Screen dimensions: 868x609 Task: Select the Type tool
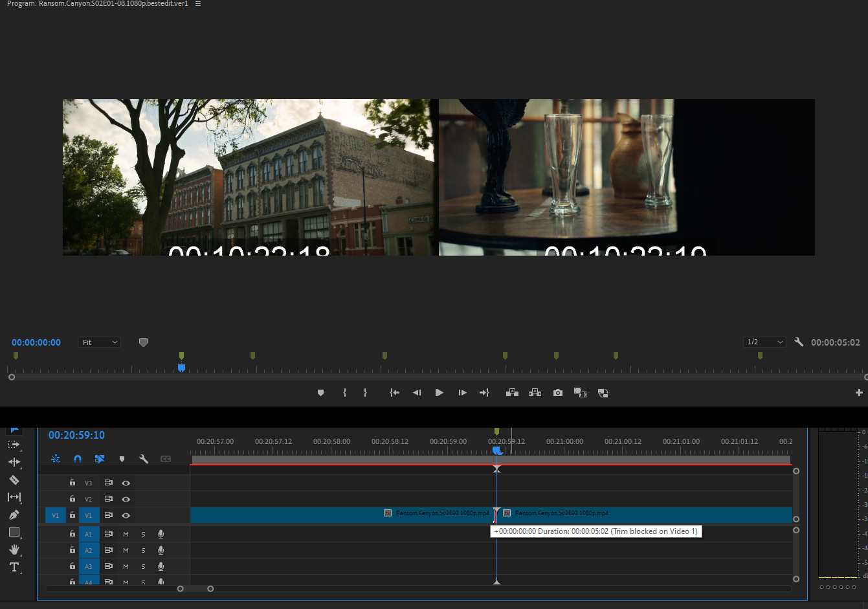tap(14, 567)
